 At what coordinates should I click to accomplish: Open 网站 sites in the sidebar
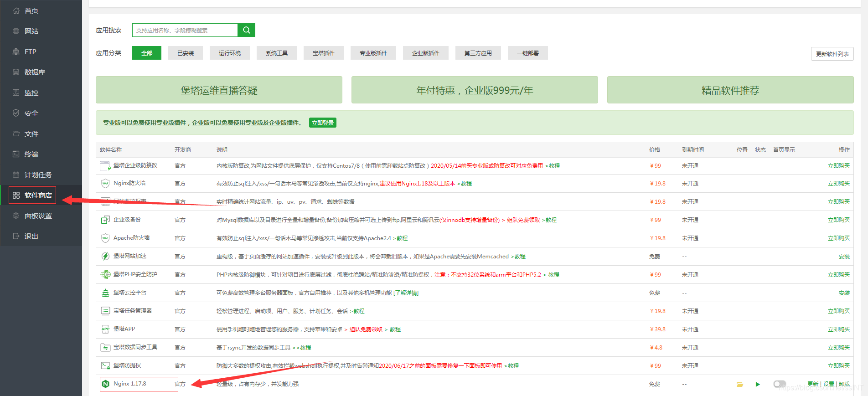(x=31, y=31)
